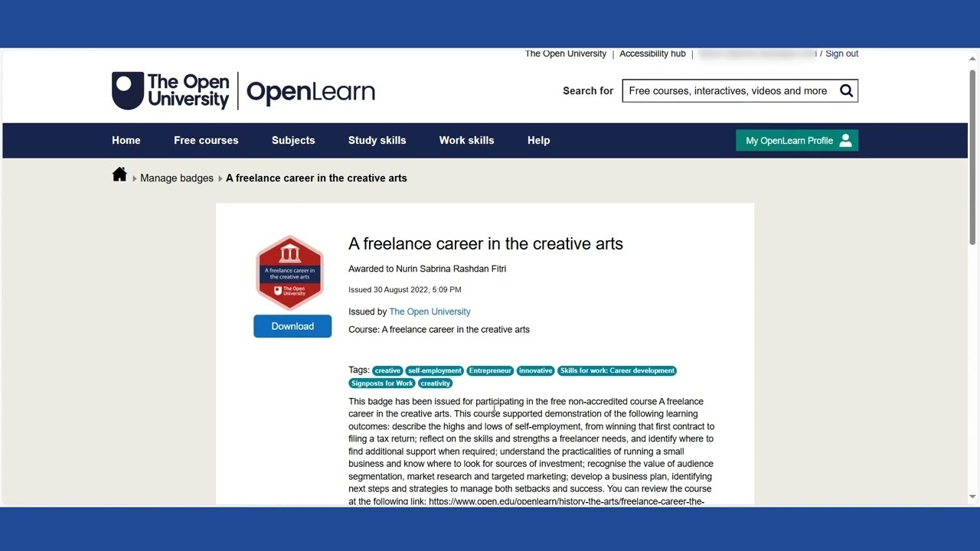Click the search magnifying glass icon
Viewport: 980px width, 551px height.
[x=846, y=90]
